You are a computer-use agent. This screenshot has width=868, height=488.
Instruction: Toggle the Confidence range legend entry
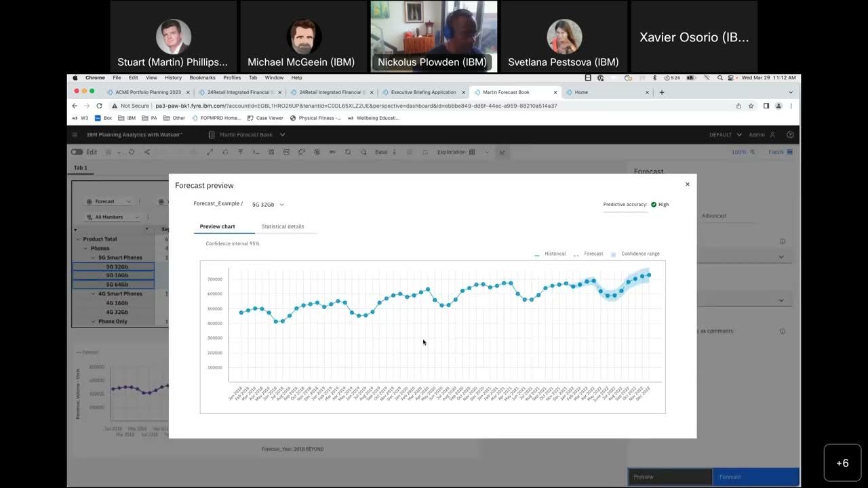point(635,253)
